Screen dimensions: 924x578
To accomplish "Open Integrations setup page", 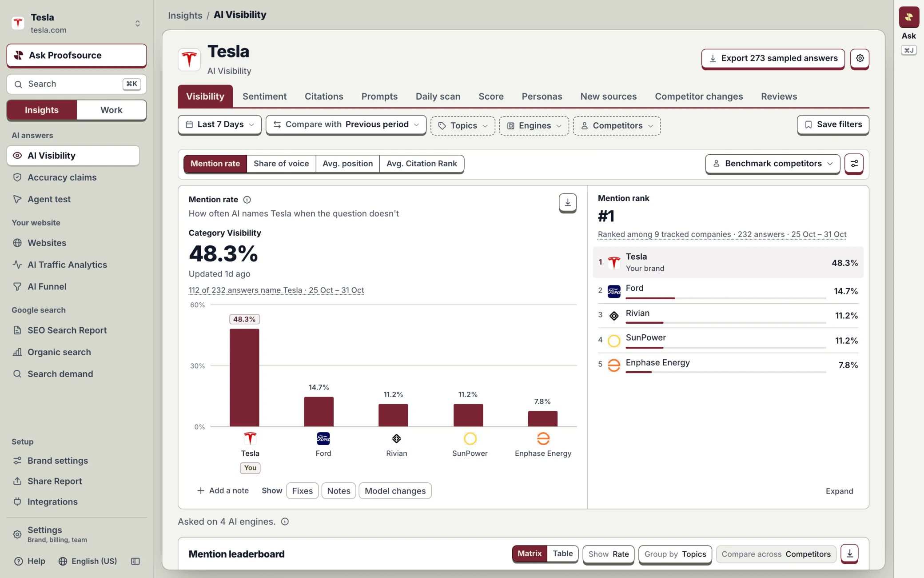I will tap(73, 502).
